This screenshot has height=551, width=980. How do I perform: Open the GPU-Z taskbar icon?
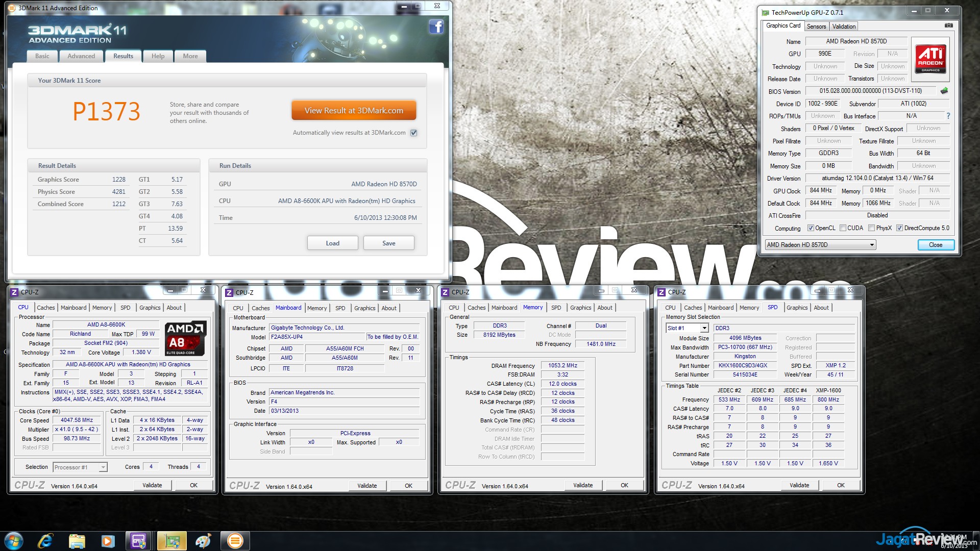point(172,541)
